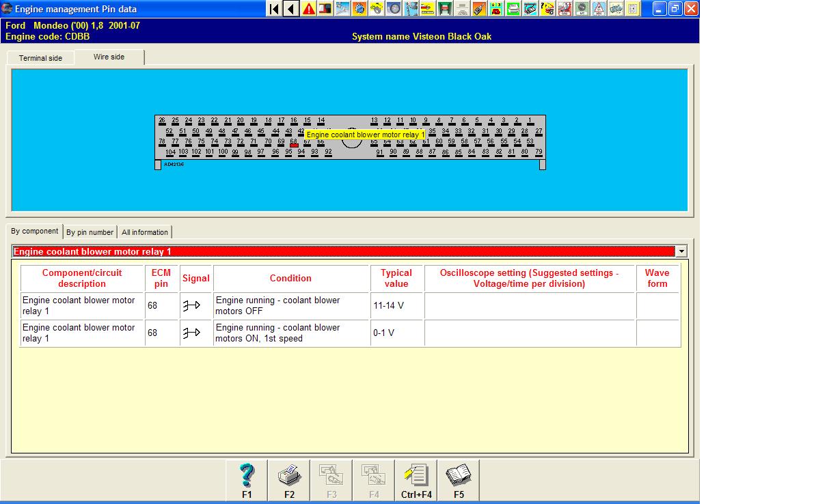Click the grayed F4 image icon

pos(374,481)
